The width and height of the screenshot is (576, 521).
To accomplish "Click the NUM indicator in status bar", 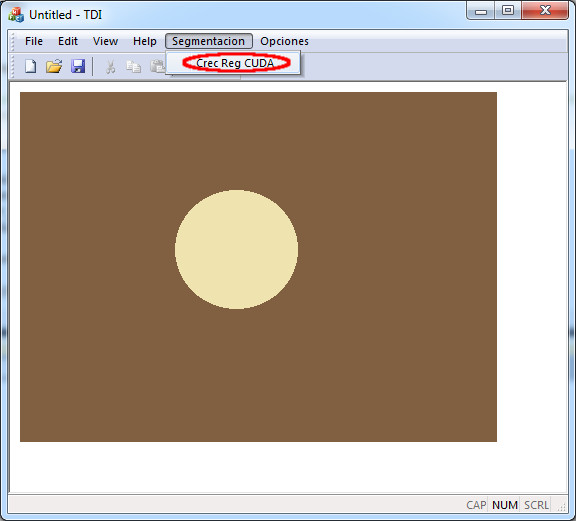I will click(505, 505).
